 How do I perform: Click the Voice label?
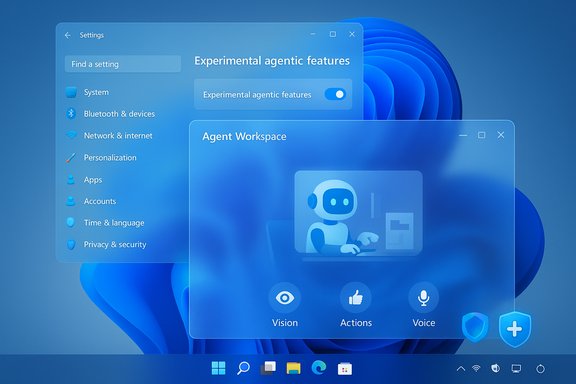424,323
